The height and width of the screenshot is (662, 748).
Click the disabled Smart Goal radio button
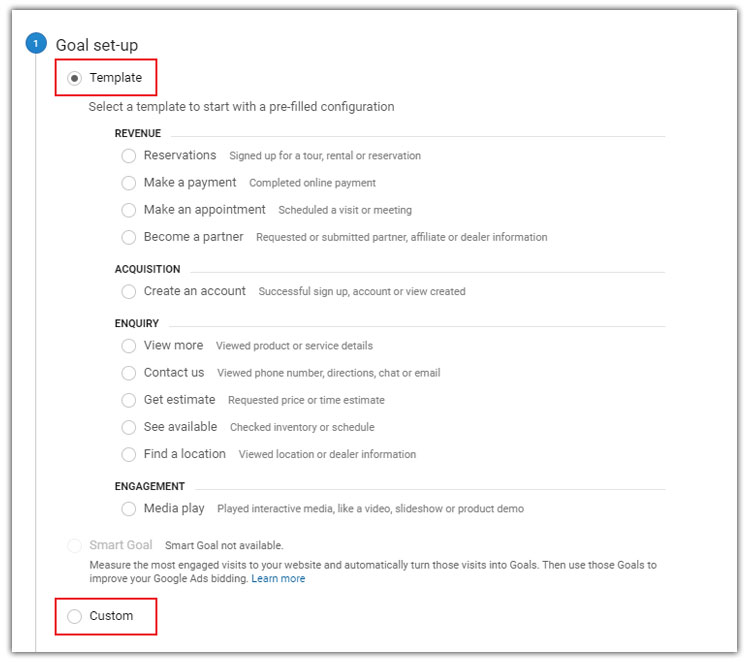coord(75,546)
